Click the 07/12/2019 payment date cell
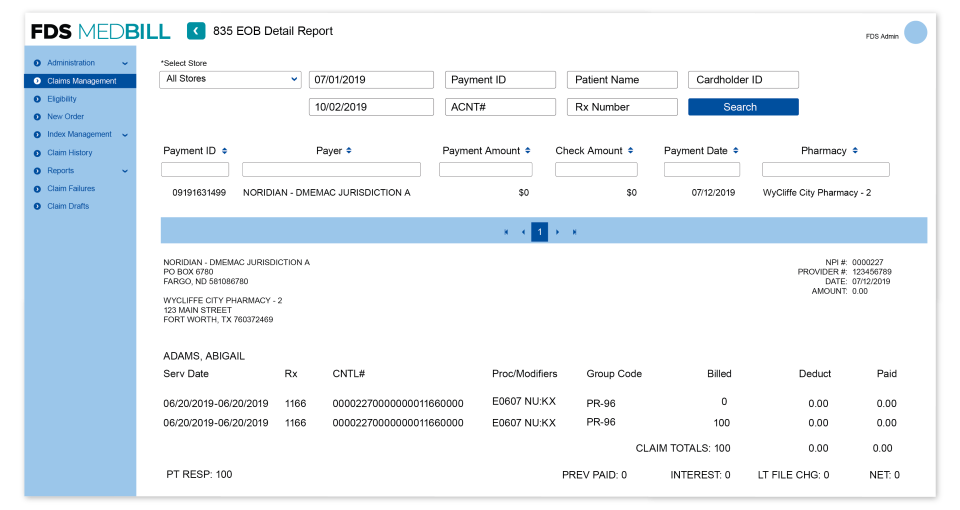Image resolution: width=960 pixels, height=510 pixels. click(713, 193)
